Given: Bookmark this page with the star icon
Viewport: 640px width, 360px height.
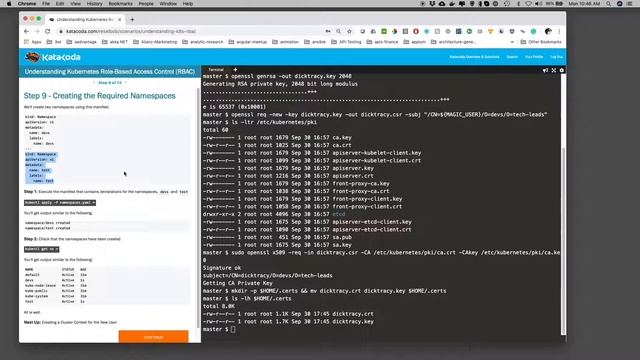Looking at the screenshot, I should pyautogui.click(x=349, y=31).
